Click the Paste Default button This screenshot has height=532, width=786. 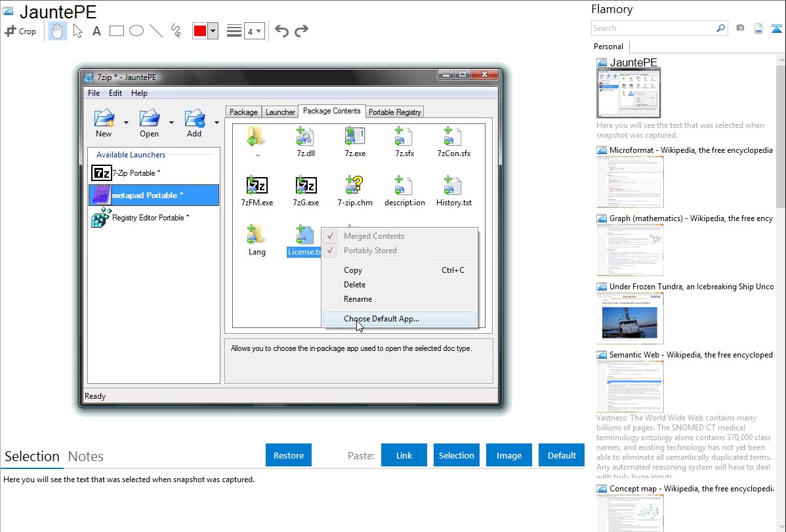(x=562, y=455)
